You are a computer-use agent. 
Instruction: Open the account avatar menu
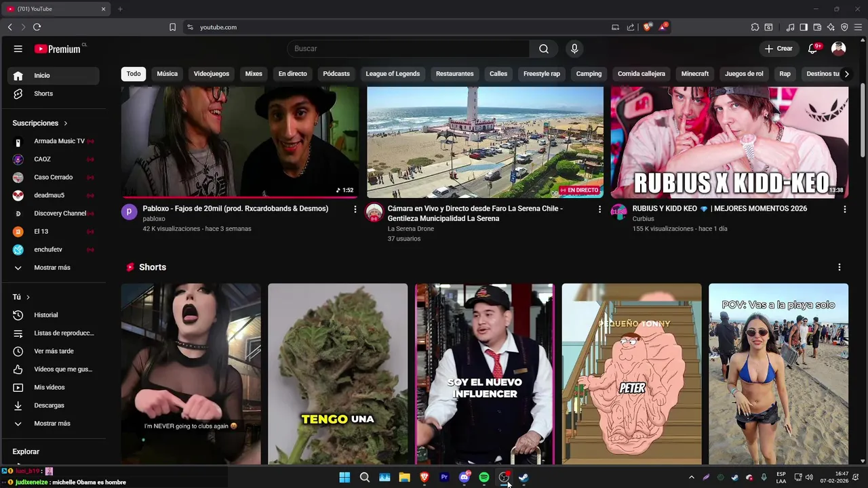coord(839,49)
